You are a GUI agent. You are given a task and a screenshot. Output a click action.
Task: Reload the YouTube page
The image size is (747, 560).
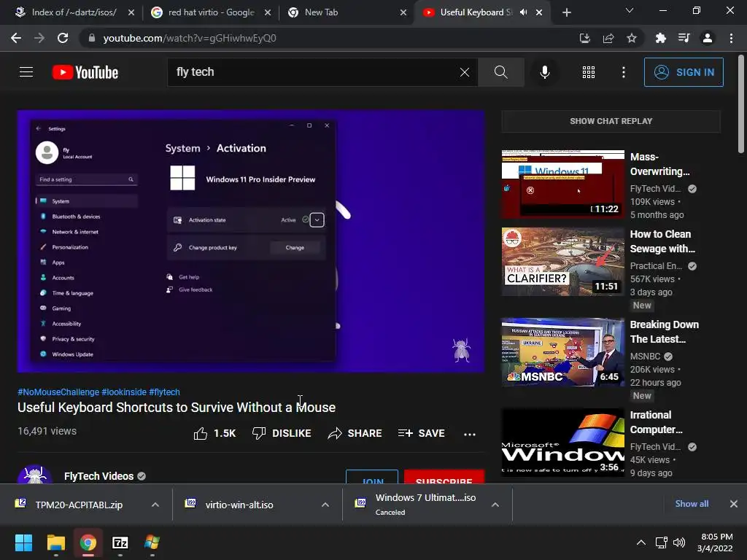(x=63, y=38)
